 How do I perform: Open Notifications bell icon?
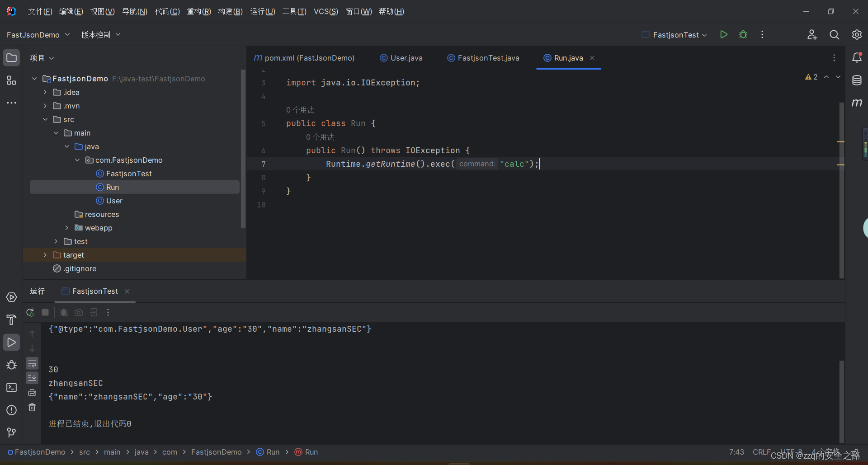tap(857, 57)
